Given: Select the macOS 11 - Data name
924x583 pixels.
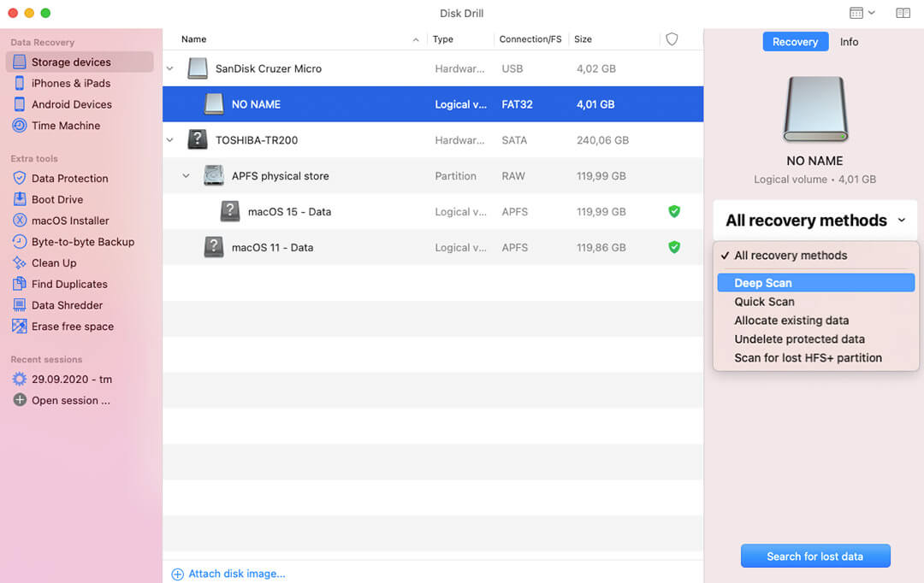Looking at the screenshot, I should coord(272,247).
